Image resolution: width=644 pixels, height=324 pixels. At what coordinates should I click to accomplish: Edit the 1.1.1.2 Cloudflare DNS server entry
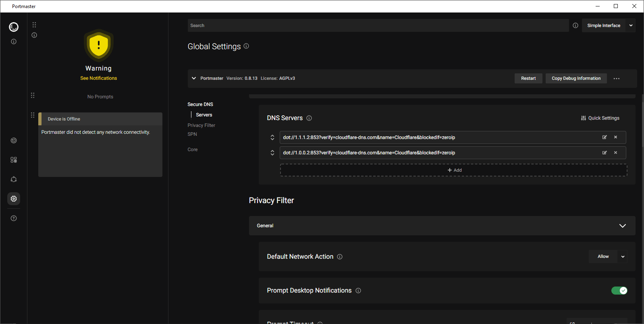point(605,137)
